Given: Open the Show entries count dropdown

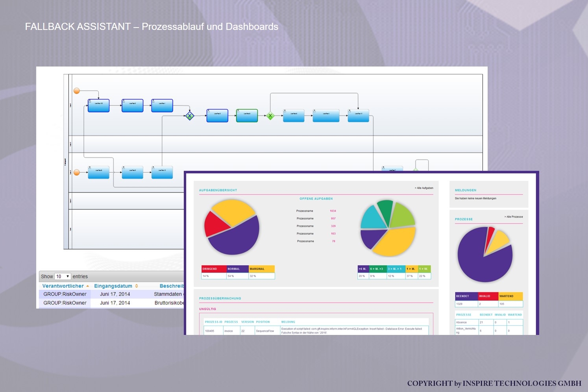Looking at the screenshot, I should pyautogui.click(x=63, y=276).
